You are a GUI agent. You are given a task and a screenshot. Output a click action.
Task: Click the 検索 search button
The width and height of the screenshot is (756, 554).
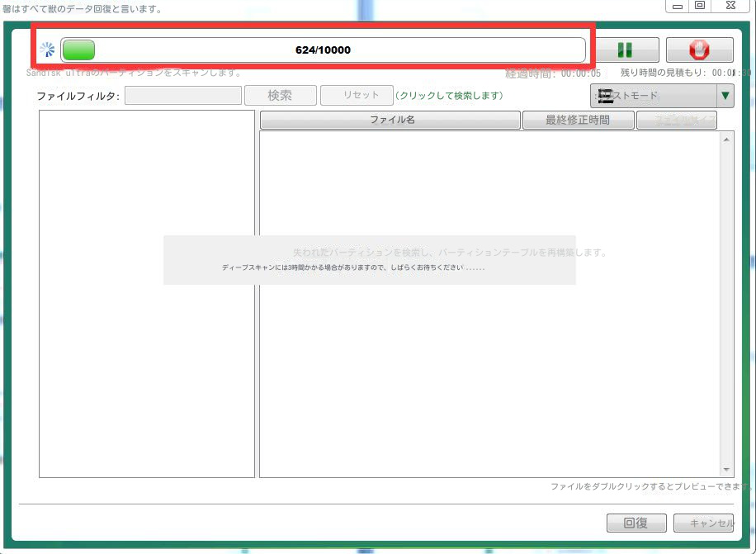tap(280, 96)
